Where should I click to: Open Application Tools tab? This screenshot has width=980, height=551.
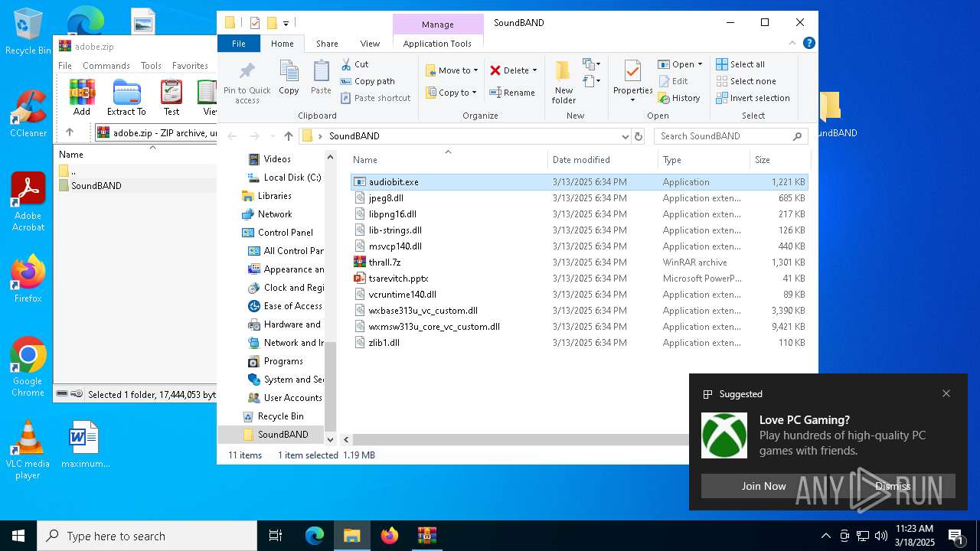437,44
